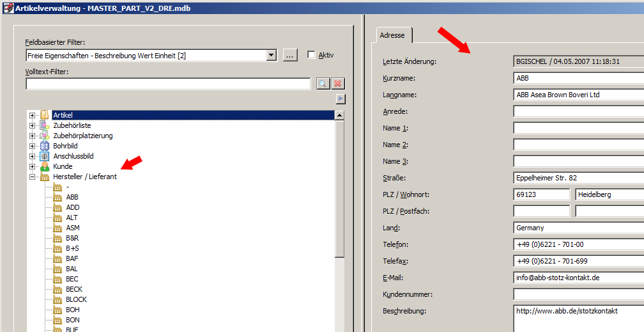The width and height of the screenshot is (644, 332).
Task: Click factory icon next to BAL
Action: pos(57,269)
